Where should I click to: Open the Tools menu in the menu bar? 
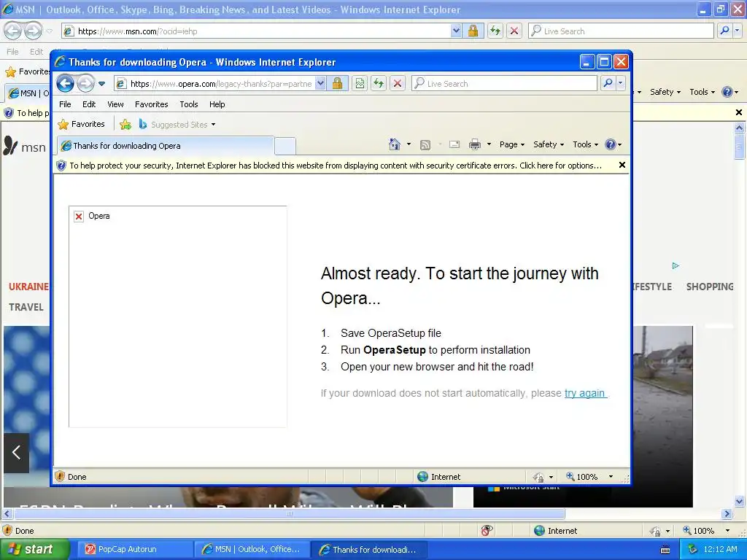[x=189, y=104]
